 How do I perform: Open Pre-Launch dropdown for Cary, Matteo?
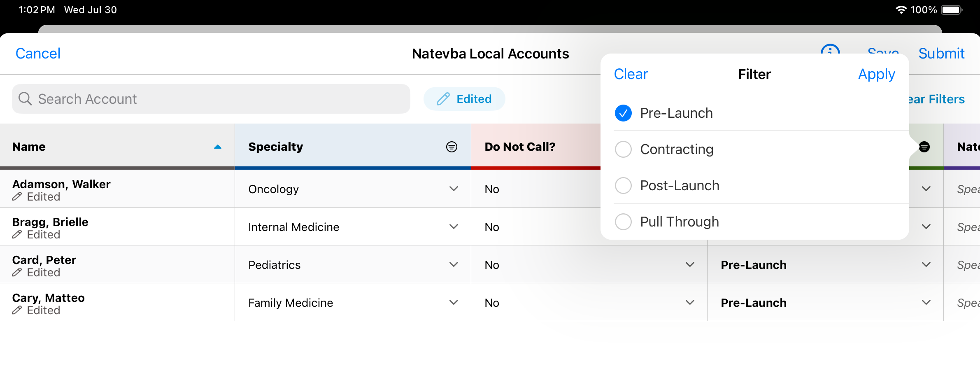tap(926, 303)
